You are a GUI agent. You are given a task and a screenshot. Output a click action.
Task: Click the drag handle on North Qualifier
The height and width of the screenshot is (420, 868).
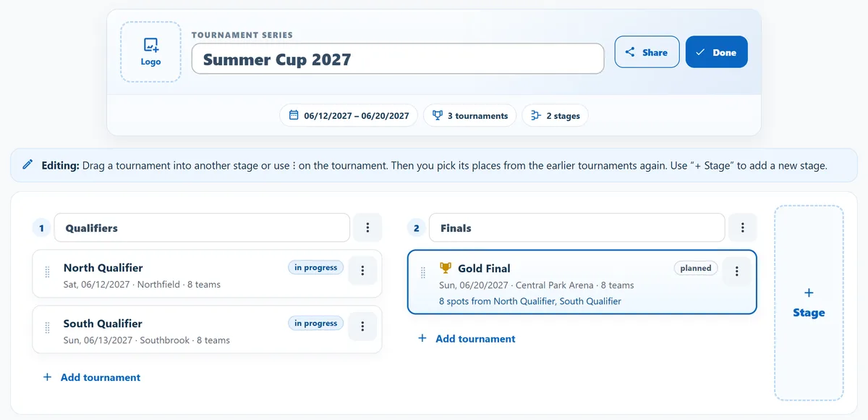[48, 272]
